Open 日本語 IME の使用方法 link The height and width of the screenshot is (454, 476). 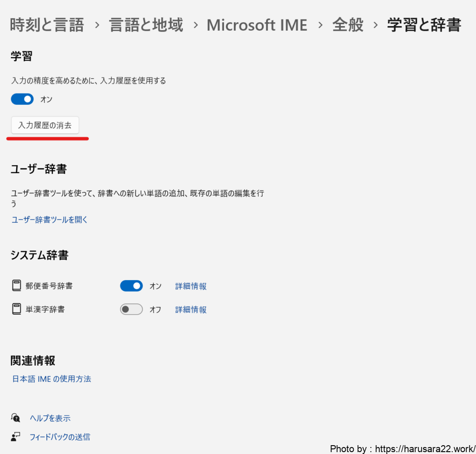[52, 379]
